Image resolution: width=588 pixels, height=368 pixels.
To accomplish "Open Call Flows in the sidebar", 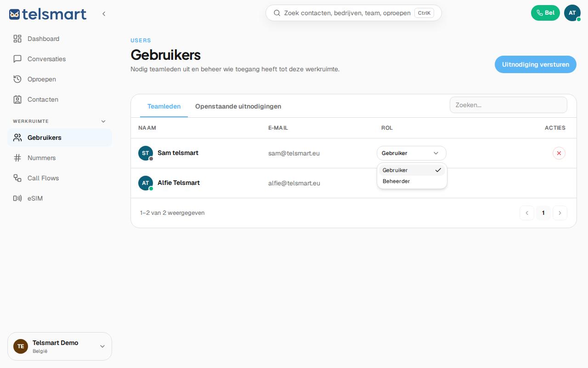I will 60,178.
